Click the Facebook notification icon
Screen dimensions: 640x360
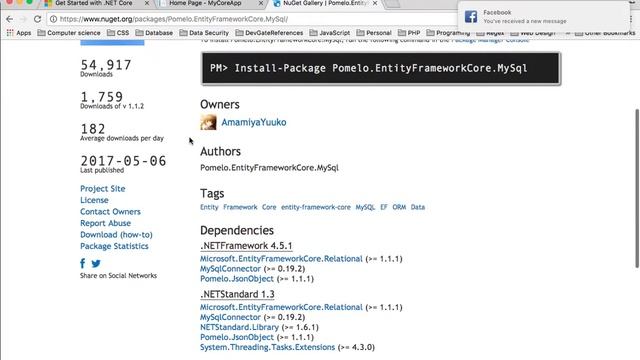click(471, 16)
